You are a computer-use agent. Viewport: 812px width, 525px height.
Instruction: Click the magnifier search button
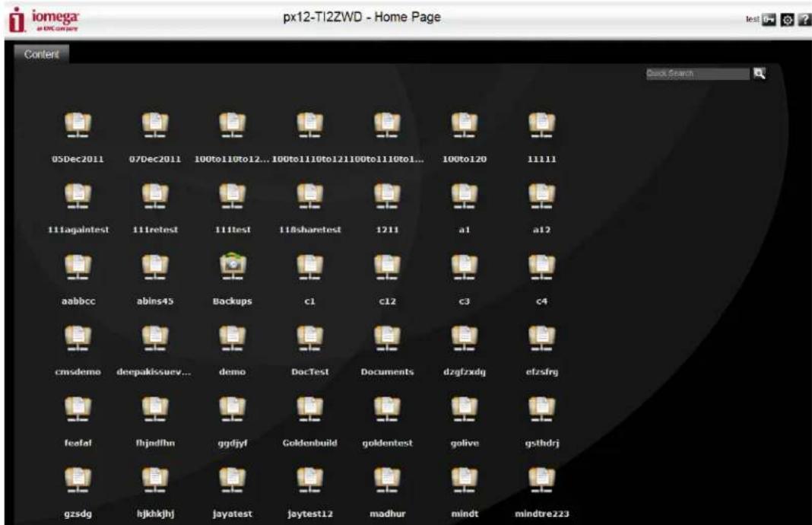coord(760,74)
